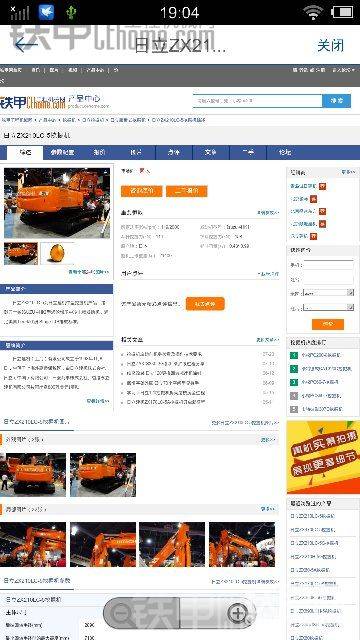Click the rounded orange button in mid section
This screenshot has height=640, width=360.
coord(205,304)
